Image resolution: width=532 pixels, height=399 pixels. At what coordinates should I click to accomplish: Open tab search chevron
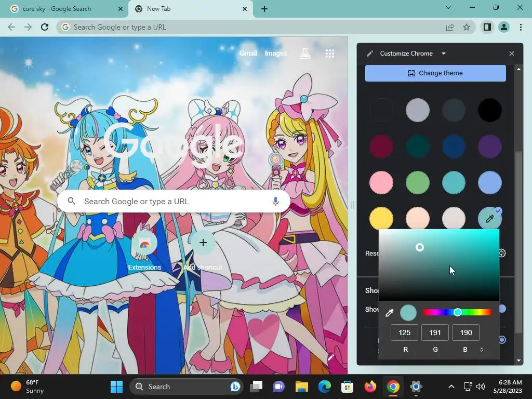click(x=448, y=7)
